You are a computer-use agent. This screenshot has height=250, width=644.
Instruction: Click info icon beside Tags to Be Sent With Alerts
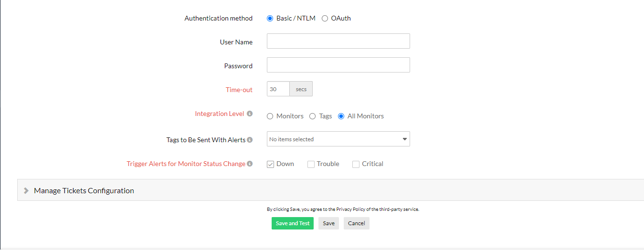[x=250, y=140]
